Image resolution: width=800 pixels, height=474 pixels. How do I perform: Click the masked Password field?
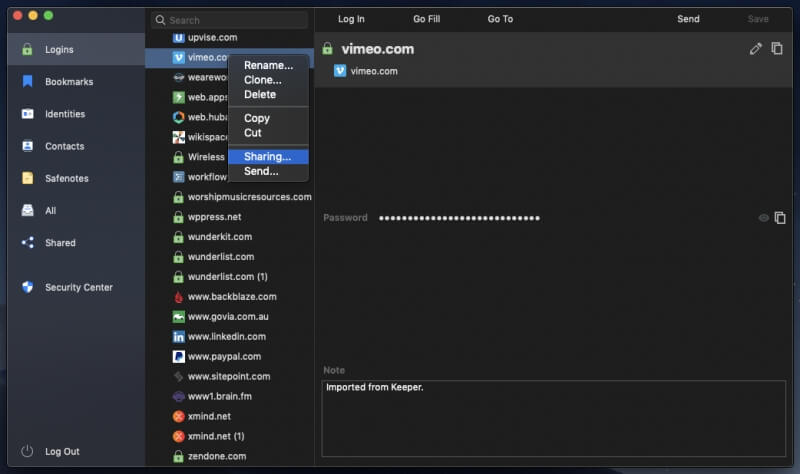tap(459, 218)
